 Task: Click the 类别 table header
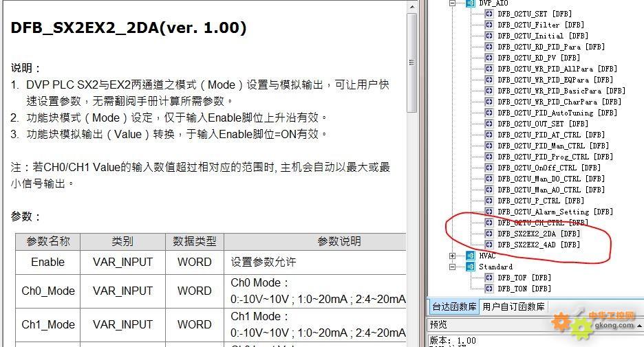122,242
